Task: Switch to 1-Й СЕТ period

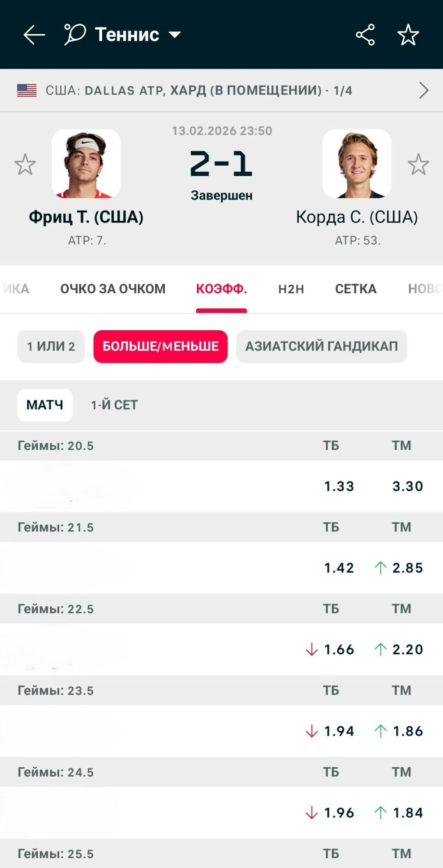Action: (x=114, y=405)
